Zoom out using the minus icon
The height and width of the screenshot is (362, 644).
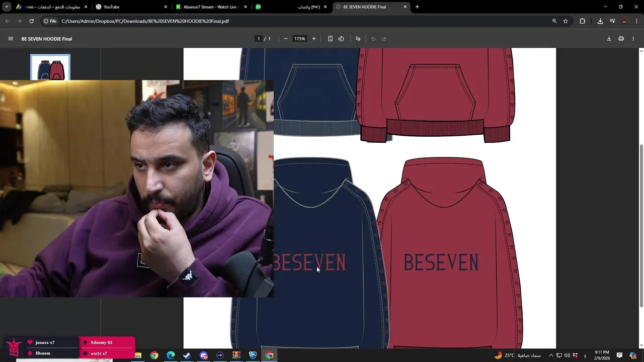(286, 39)
